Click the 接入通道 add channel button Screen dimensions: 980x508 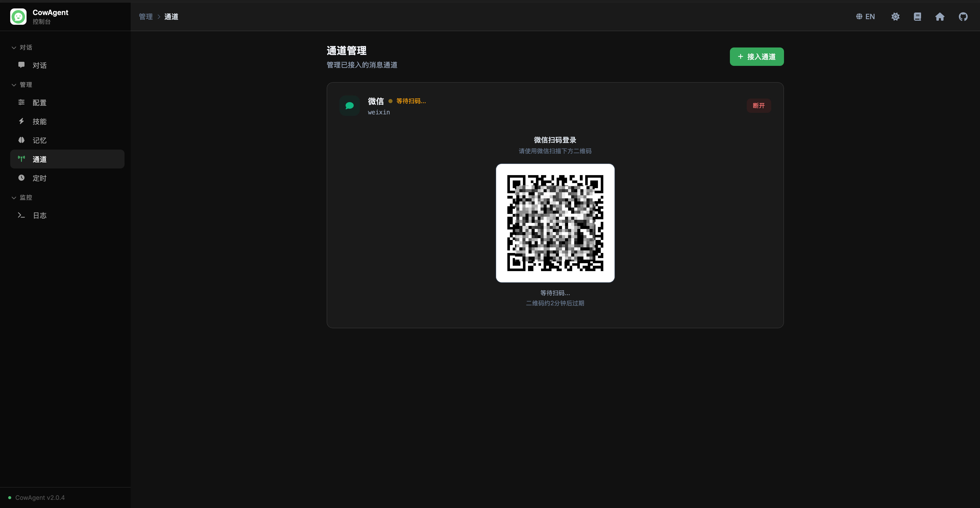click(x=756, y=57)
